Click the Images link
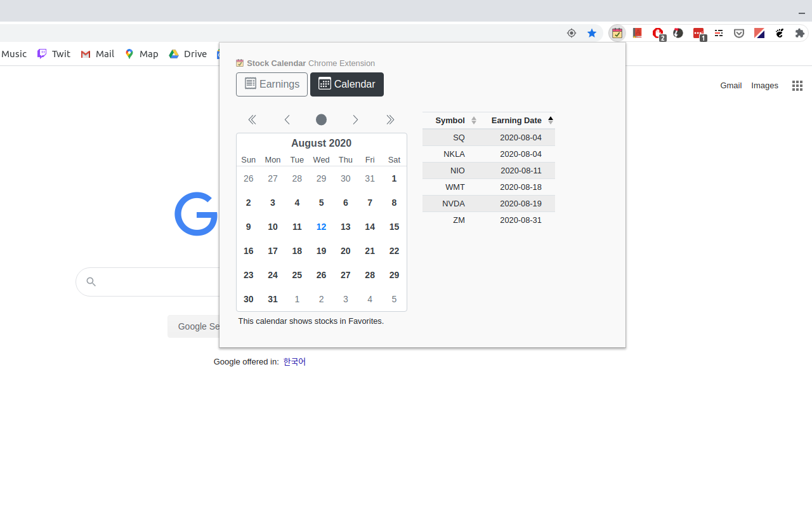Image resolution: width=812 pixels, height=508 pixels. (x=764, y=85)
